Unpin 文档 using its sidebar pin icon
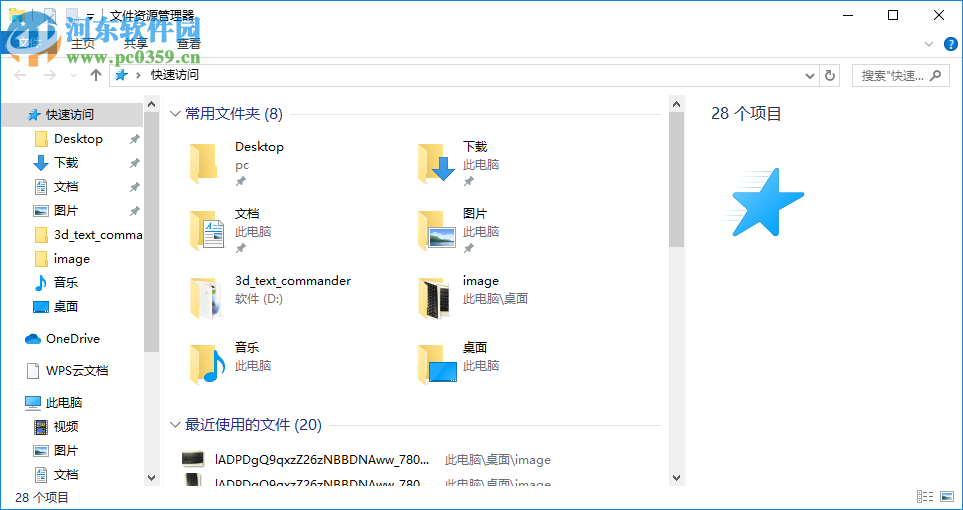963x510 pixels. (x=134, y=187)
